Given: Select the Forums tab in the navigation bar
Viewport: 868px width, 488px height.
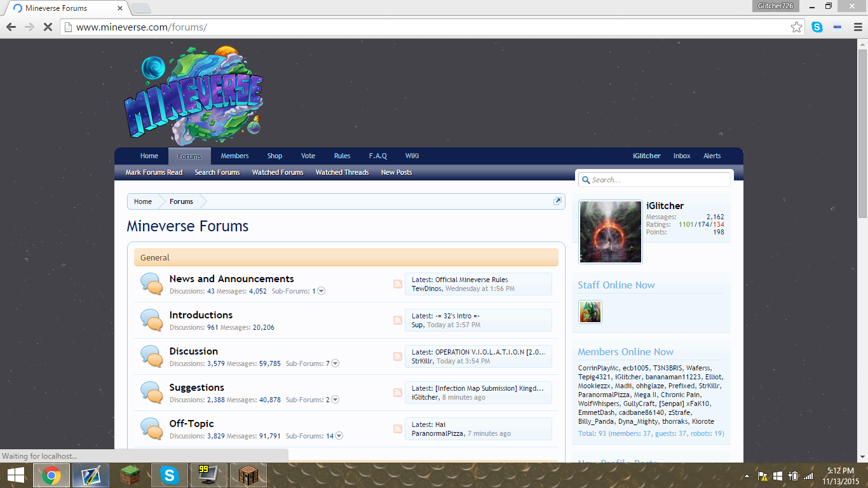Looking at the screenshot, I should (x=189, y=156).
